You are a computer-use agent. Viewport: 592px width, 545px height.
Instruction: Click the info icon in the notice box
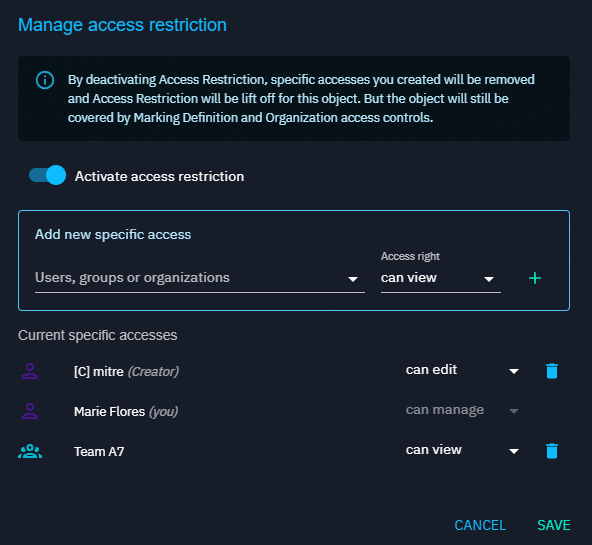(x=45, y=80)
